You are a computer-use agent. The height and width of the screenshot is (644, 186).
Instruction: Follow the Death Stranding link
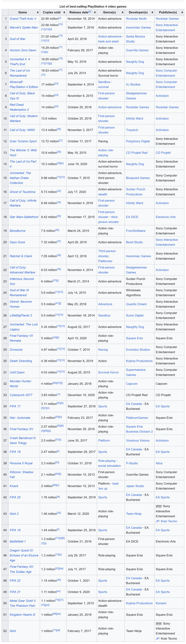coord(21,361)
